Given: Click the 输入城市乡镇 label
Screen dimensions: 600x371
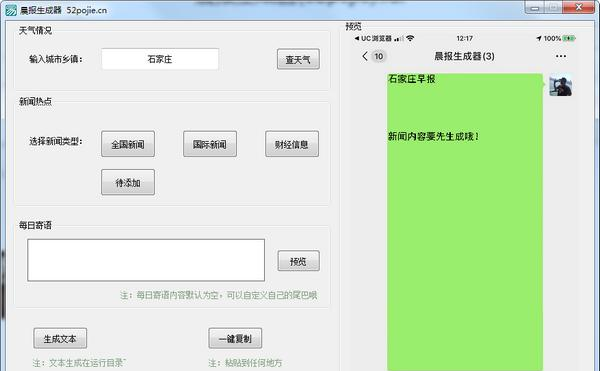Looking at the screenshot, I should coord(56,59).
